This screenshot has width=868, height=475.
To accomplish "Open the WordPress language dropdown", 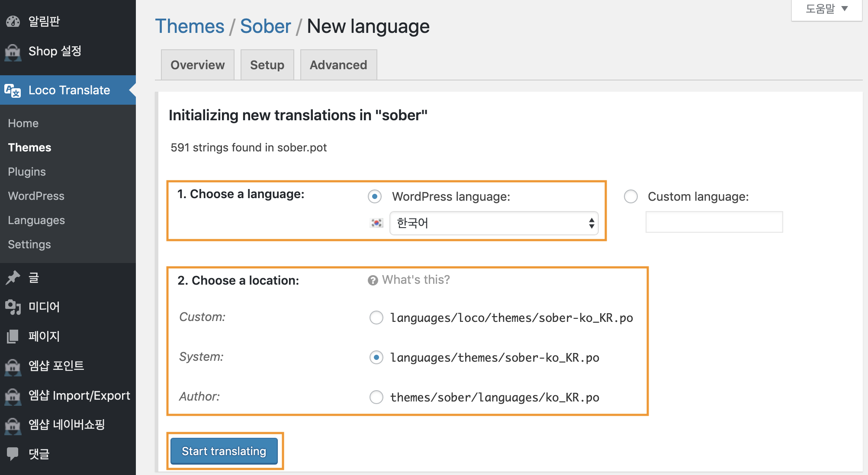I will click(x=494, y=223).
